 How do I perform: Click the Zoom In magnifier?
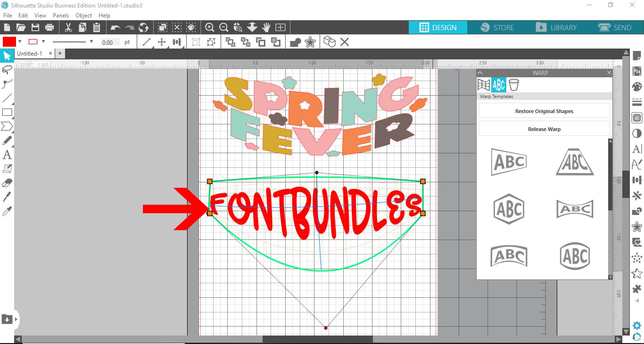210,27
